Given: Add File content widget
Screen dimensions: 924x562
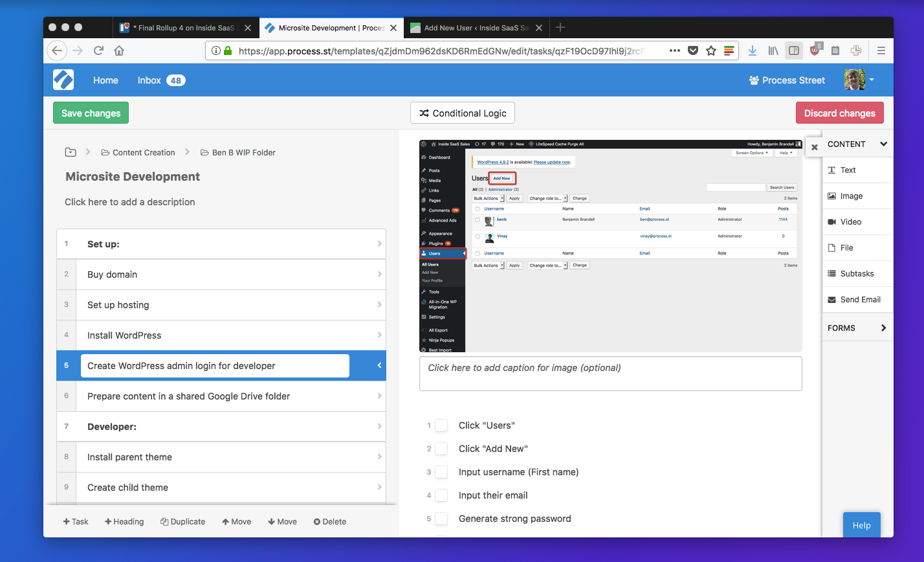Looking at the screenshot, I should [857, 248].
